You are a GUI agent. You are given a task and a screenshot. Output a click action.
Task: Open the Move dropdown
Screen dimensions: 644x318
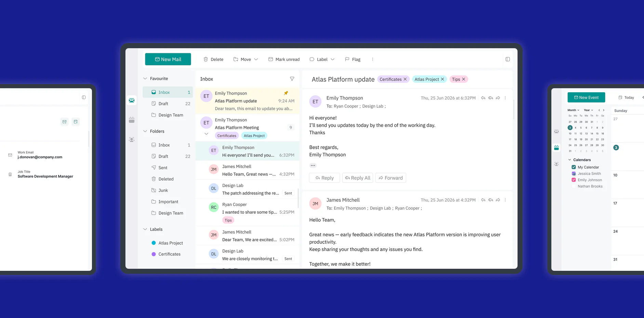245,59
